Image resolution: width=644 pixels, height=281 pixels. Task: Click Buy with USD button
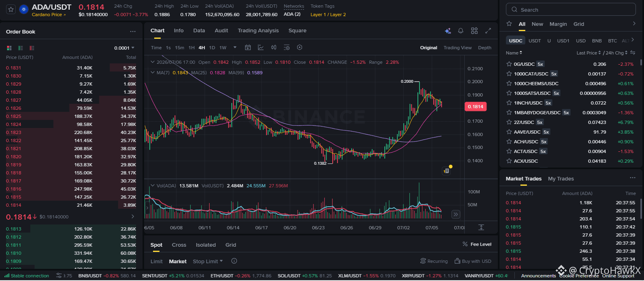(473, 261)
